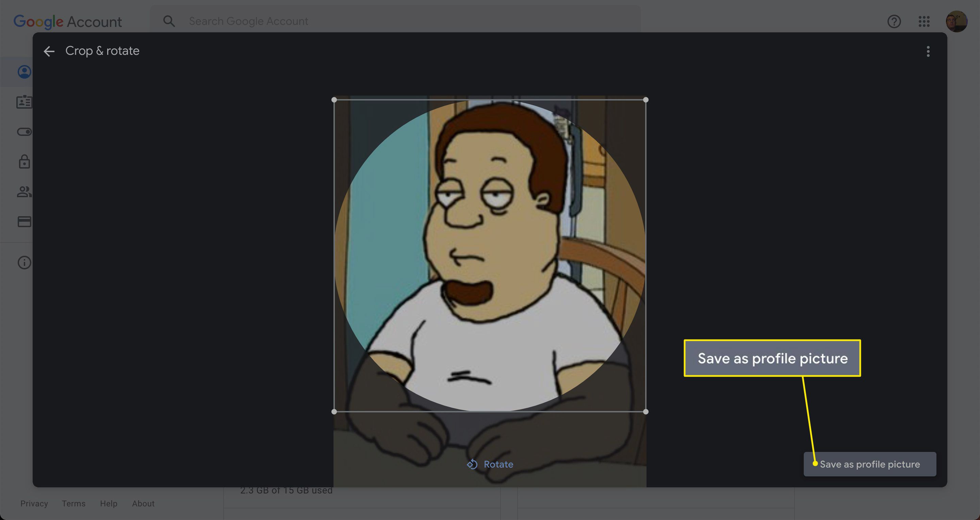Click the back arrow to exit crop view

49,51
